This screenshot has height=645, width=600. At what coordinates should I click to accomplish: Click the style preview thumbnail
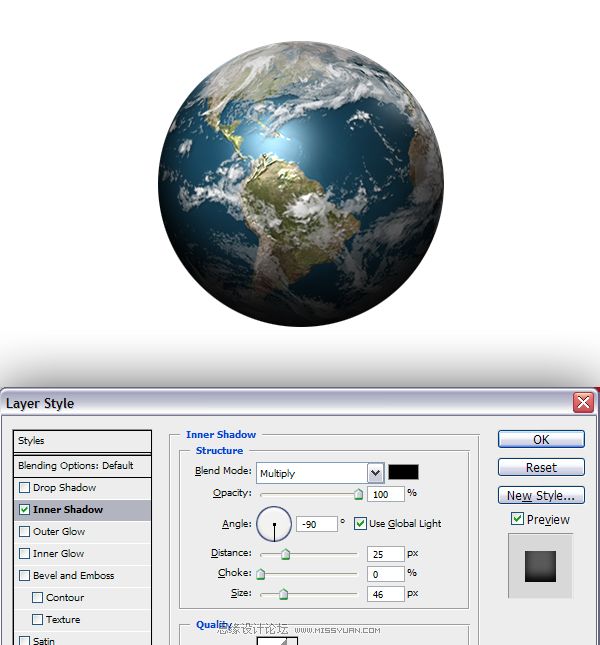point(540,566)
